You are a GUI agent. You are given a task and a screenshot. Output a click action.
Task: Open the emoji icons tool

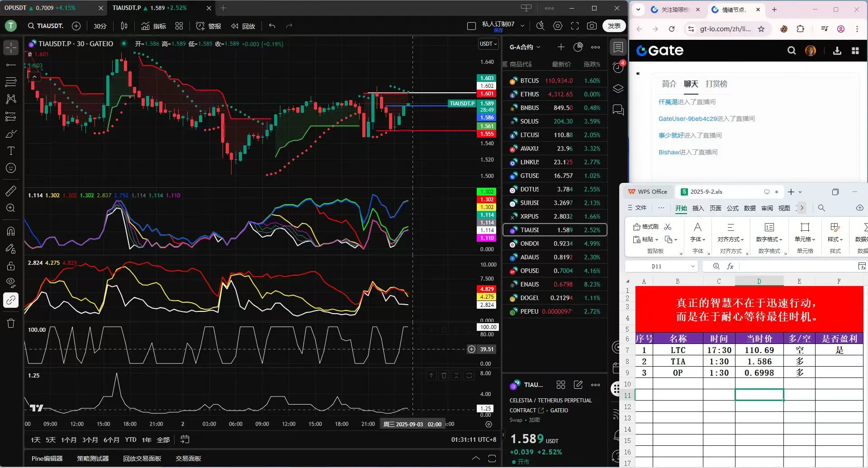point(11,168)
